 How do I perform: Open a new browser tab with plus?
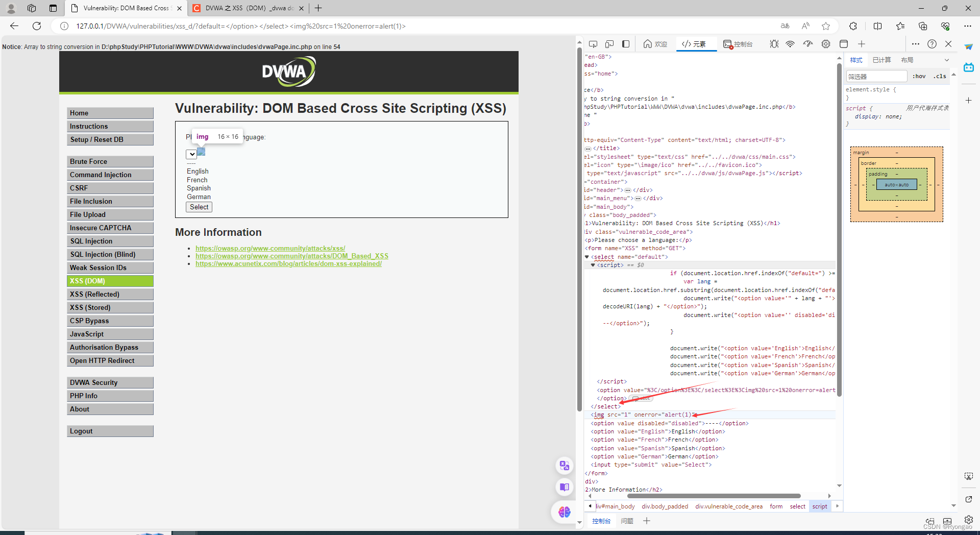[x=318, y=8]
